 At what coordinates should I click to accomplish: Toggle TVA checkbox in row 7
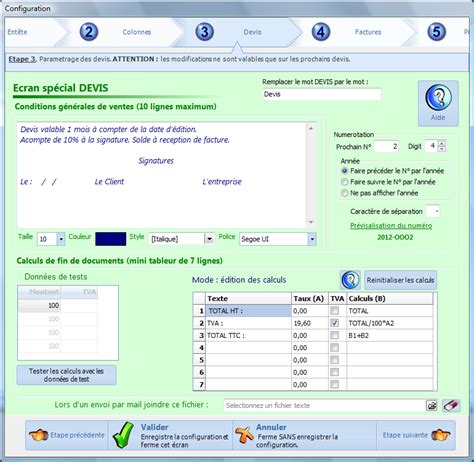tap(335, 384)
